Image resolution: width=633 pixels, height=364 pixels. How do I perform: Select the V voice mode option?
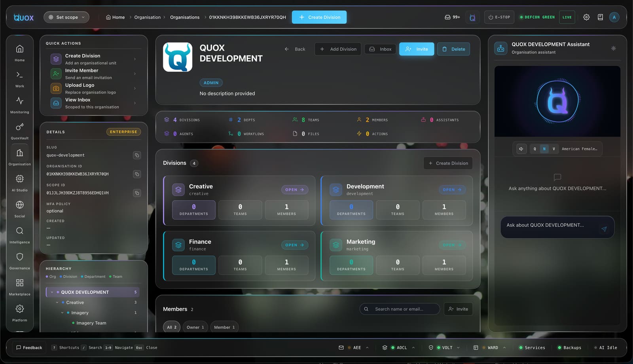553,149
